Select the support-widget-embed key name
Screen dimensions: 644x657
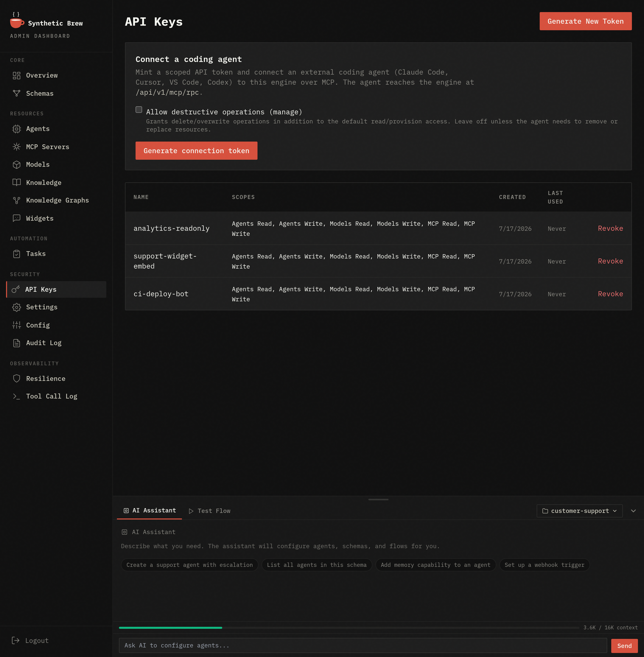coord(165,261)
